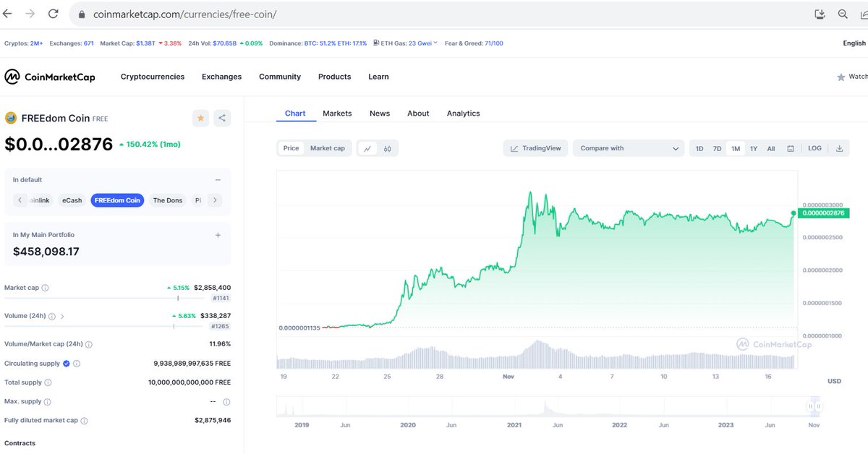The height and width of the screenshot is (454, 868).
Task: Switch to the About tab
Action: 418,113
